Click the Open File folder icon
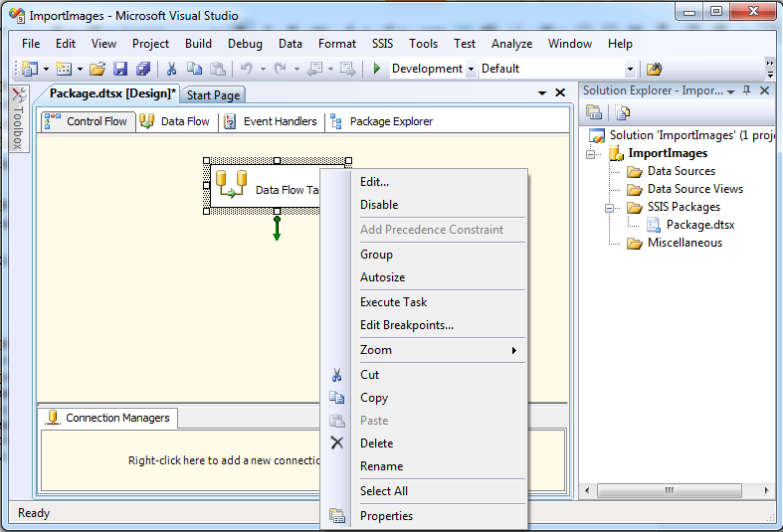Viewport: 783px width, 532px height. point(98,69)
